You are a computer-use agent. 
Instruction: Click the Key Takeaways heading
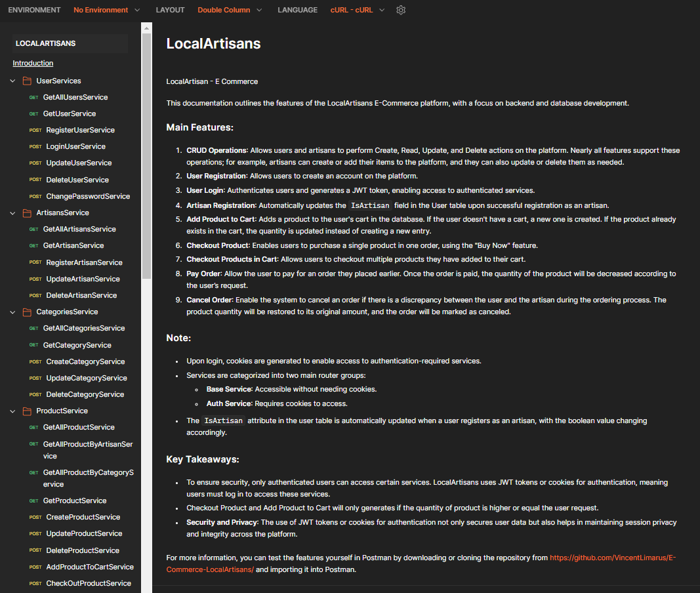(203, 459)
